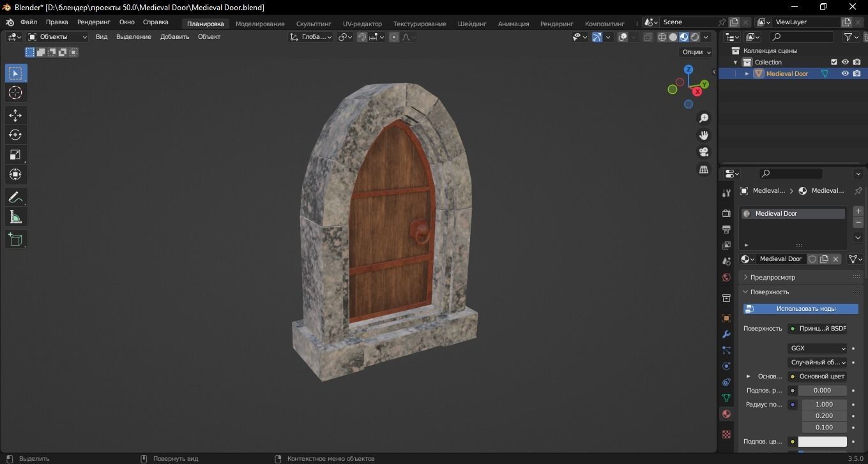Image resolution: width=868 pixels, height=464 pixels.
Task: Open the World properties tab
Action: 726,277
